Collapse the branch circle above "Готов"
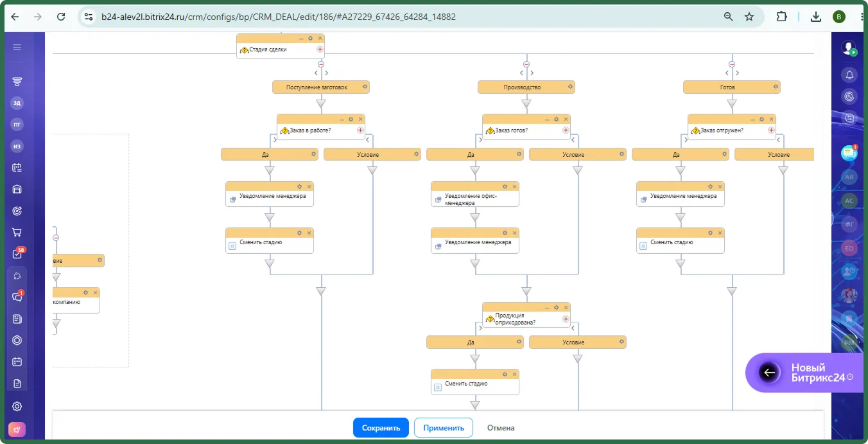Image resolution: width=868 pixels, height=444 pixels. click(x=732, y=64)
